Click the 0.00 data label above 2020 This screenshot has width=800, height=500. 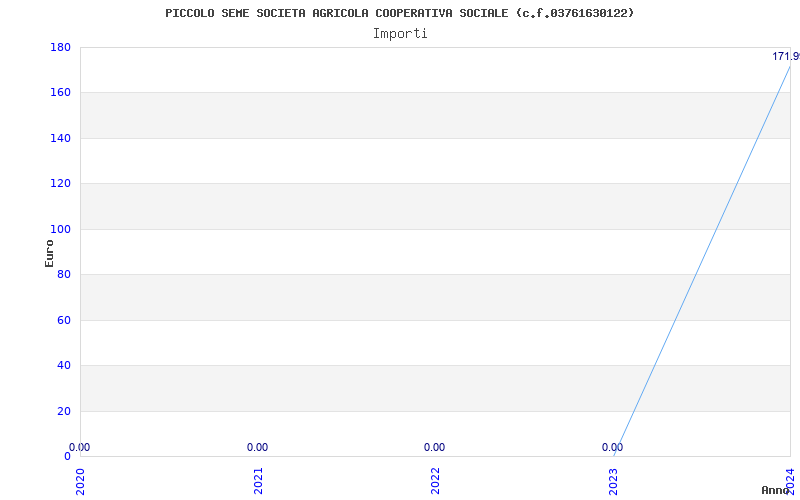click(79, 447)
